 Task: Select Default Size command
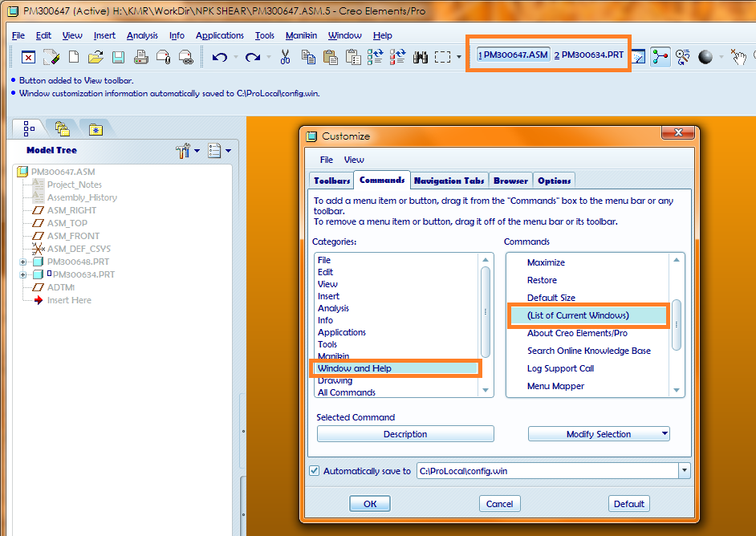pyautogui.click(x=551, y=298)
